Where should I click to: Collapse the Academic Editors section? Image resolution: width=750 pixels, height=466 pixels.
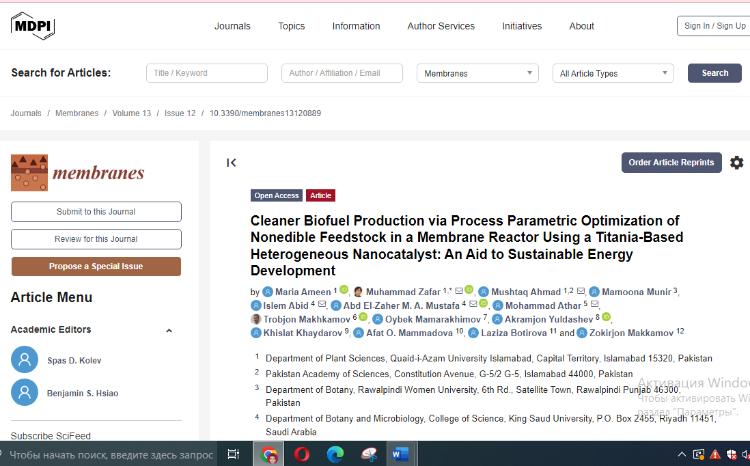(168, 330)
